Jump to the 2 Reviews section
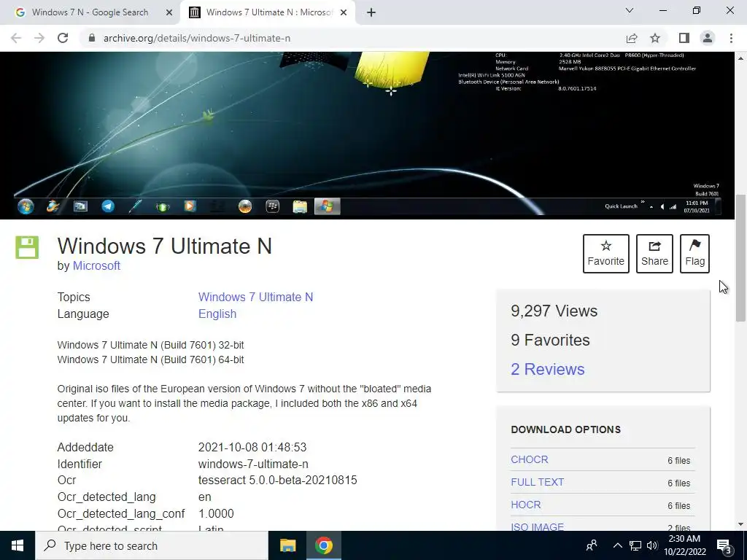Image resolution: width=747 pixels, height=560 pixels. [x=547, y=369]
